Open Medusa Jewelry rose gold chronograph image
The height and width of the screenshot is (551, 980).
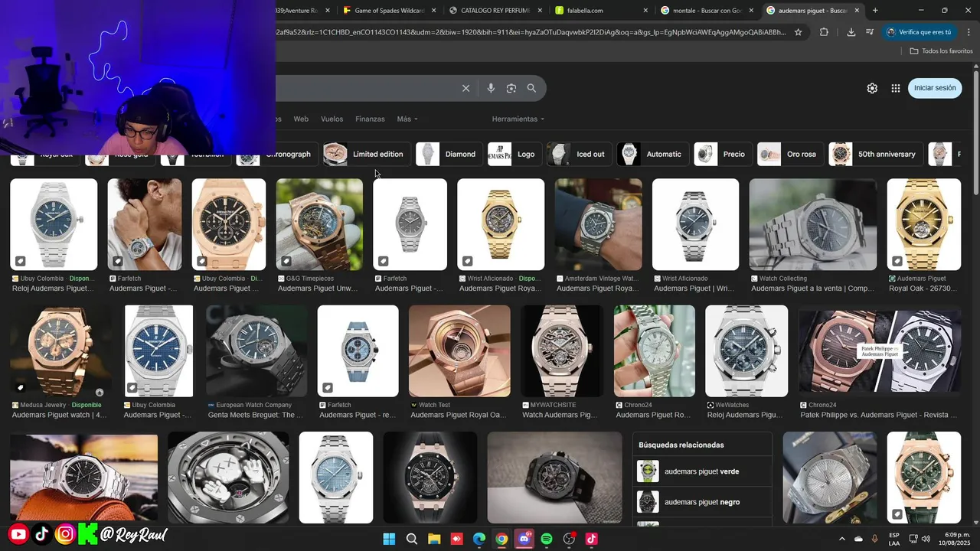(x=62, y=351)
